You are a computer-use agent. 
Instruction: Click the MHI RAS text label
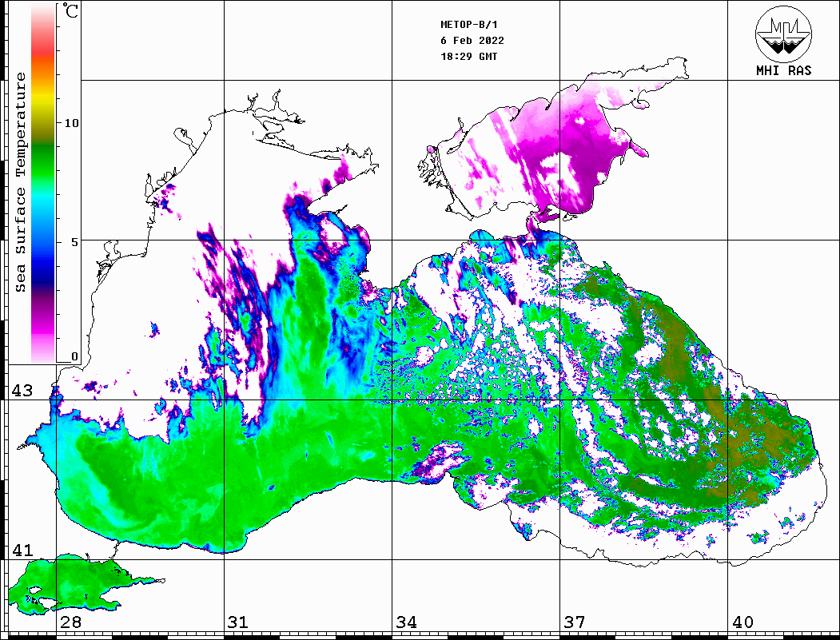point(784,70)
